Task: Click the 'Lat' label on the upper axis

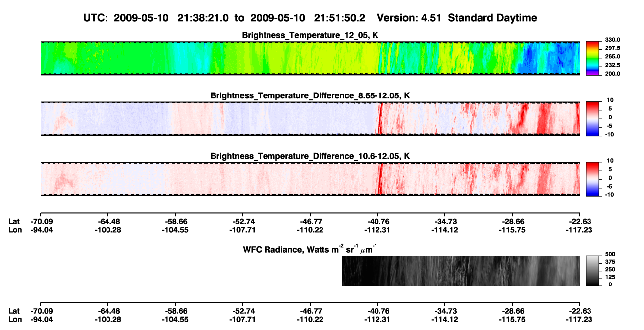Action: (14, 222)
